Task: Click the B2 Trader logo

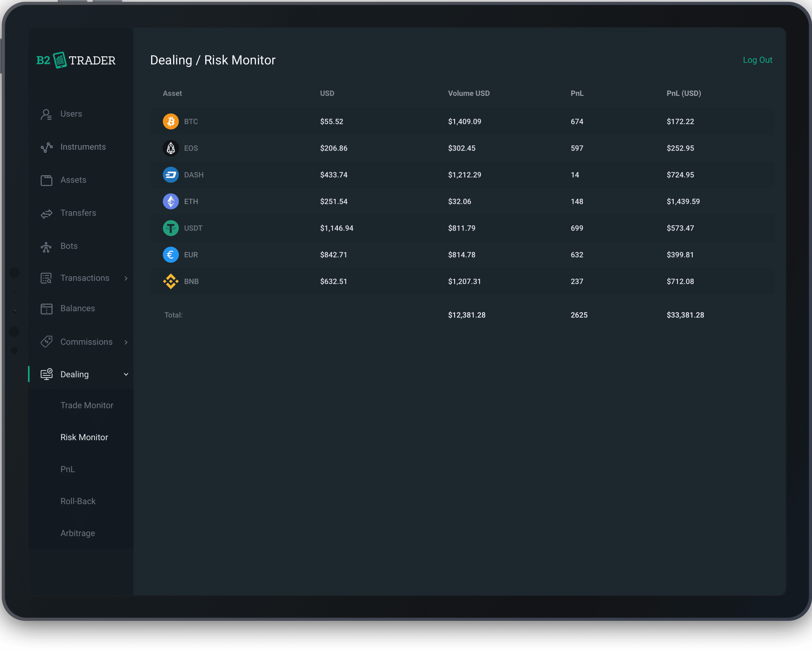Action: 76,60
